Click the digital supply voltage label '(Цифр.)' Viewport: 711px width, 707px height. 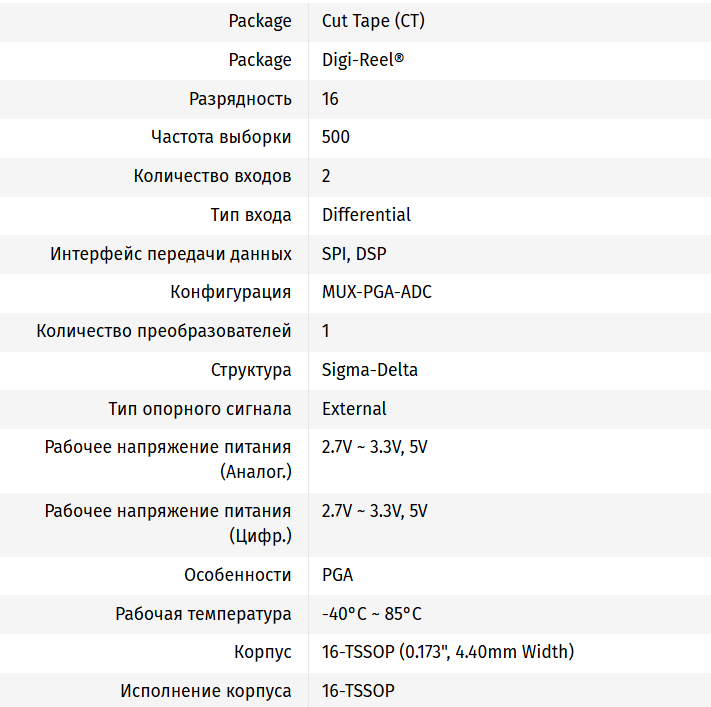click(260, 536)
